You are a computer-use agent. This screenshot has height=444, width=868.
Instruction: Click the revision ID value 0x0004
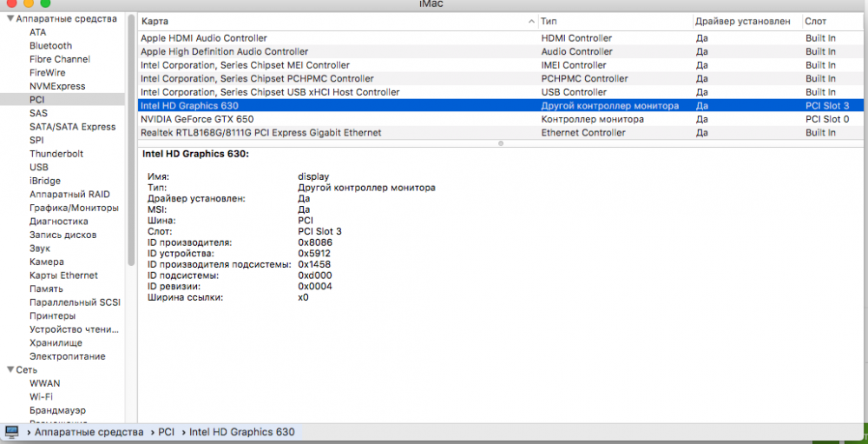pyautogui.click(x=315, y=287)
